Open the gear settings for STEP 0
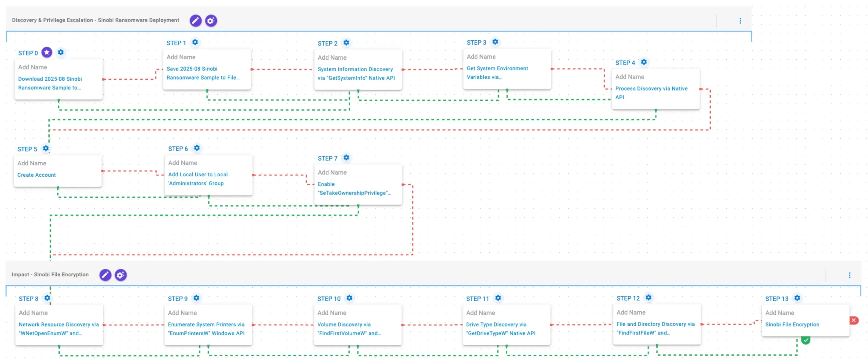The width and height of the screenshot is (868, 361). click(61, 53)
